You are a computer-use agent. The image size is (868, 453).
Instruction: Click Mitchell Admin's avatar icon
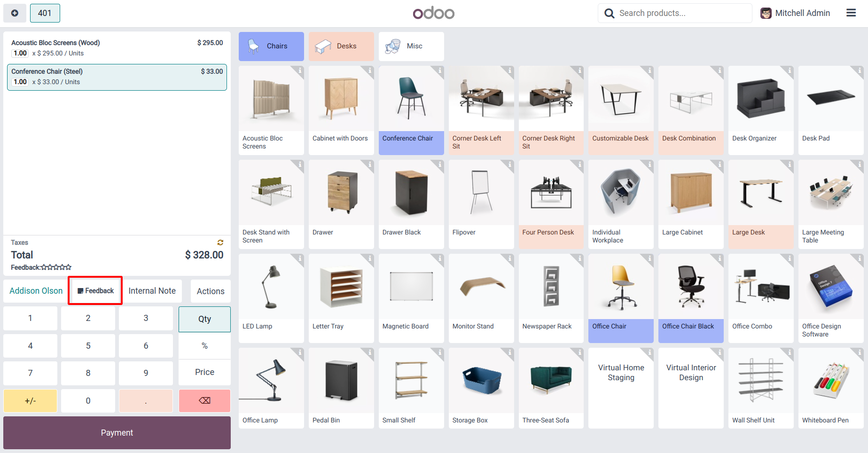coord(766,13)
